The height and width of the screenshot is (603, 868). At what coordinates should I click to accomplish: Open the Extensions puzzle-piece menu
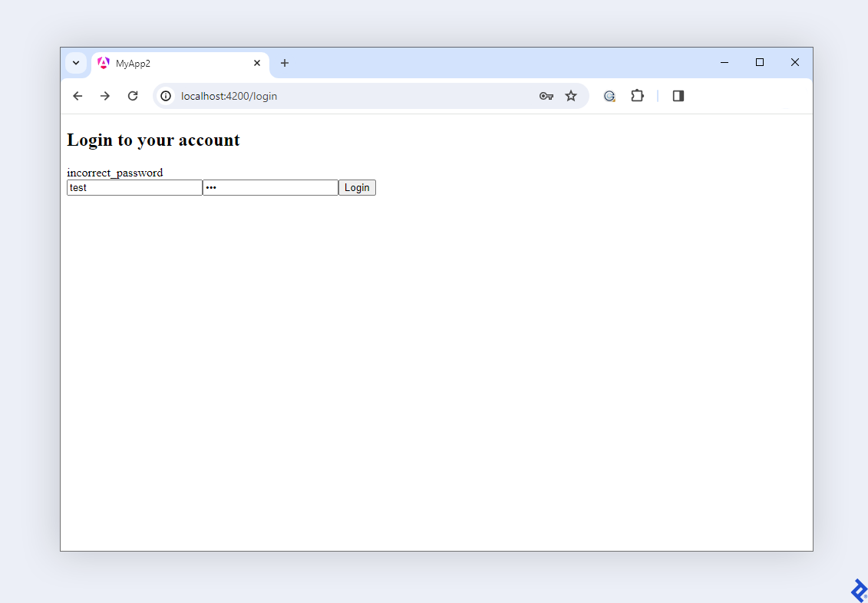coord(637,96)
